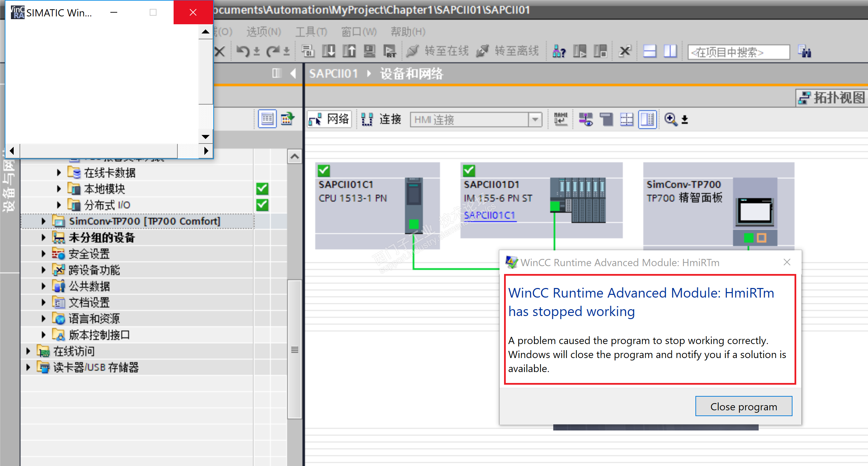Follow the SAPCII01C1 link on IM 155-6
868x466 pixels.
tap(489, 215)
